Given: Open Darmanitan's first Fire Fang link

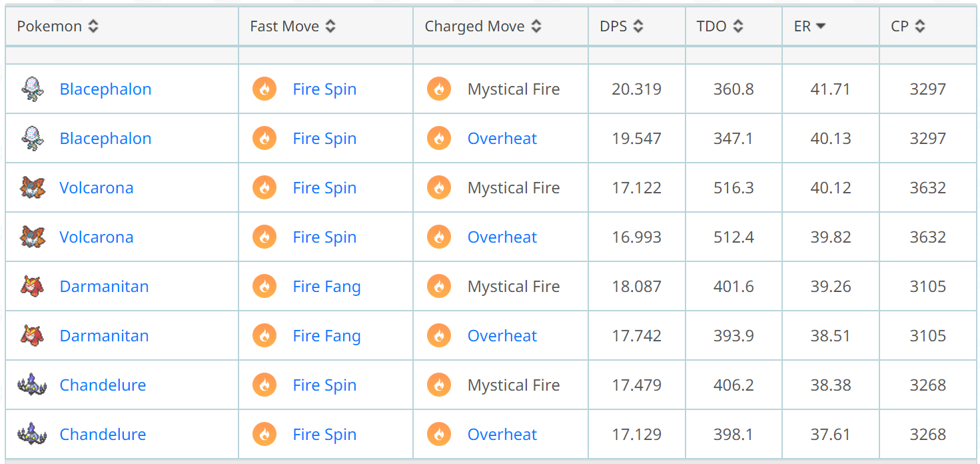Looking at the screenshot, I should 326,286.
